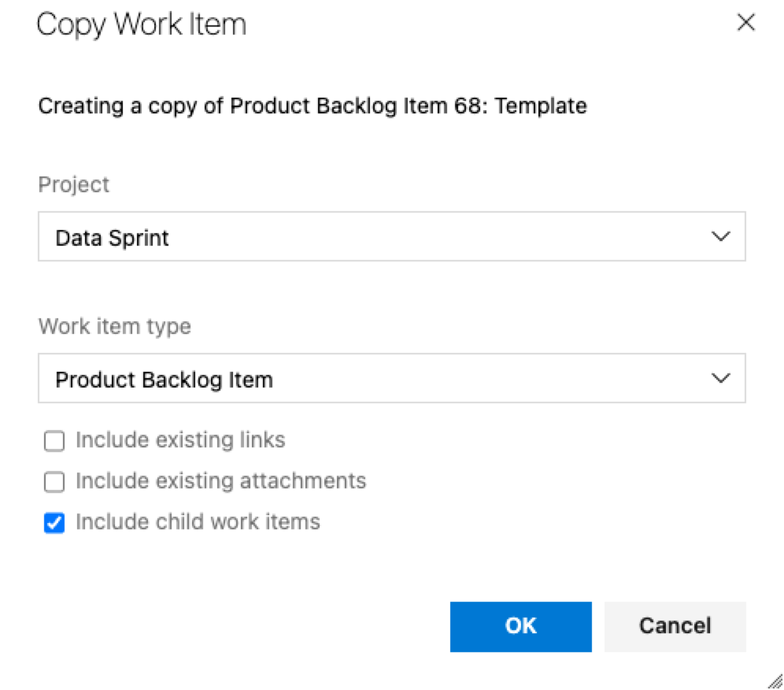Select the Data Sprint value text
This screenshot has height=690, width=784.
tap(112, 238)
